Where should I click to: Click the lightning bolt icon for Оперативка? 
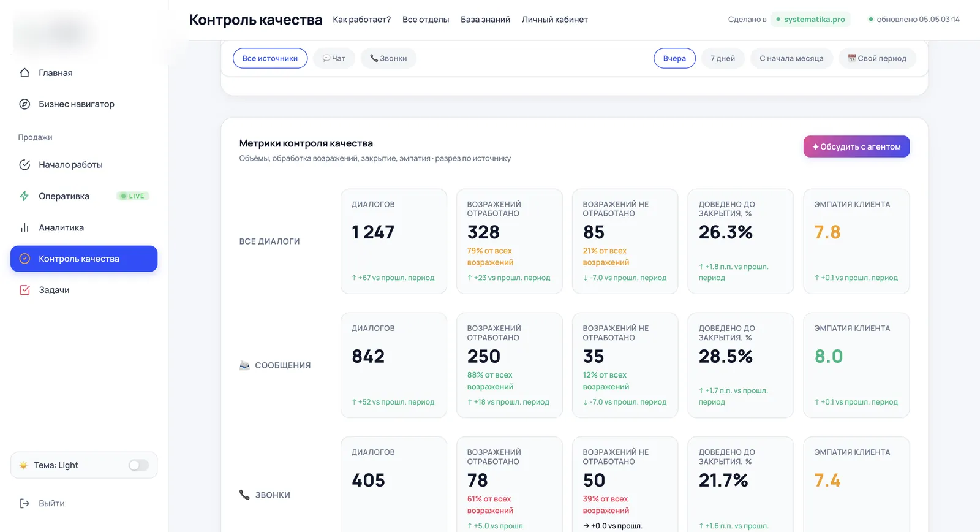24,196
